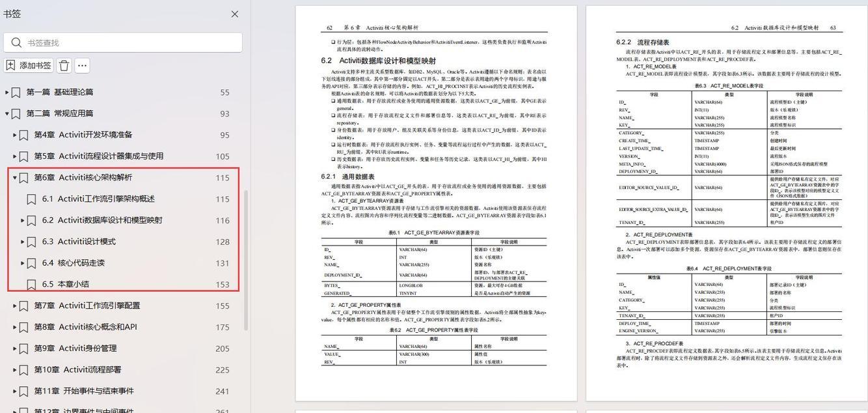
Task: Click bookmark icon of 第10章
Action: (24, 370)
